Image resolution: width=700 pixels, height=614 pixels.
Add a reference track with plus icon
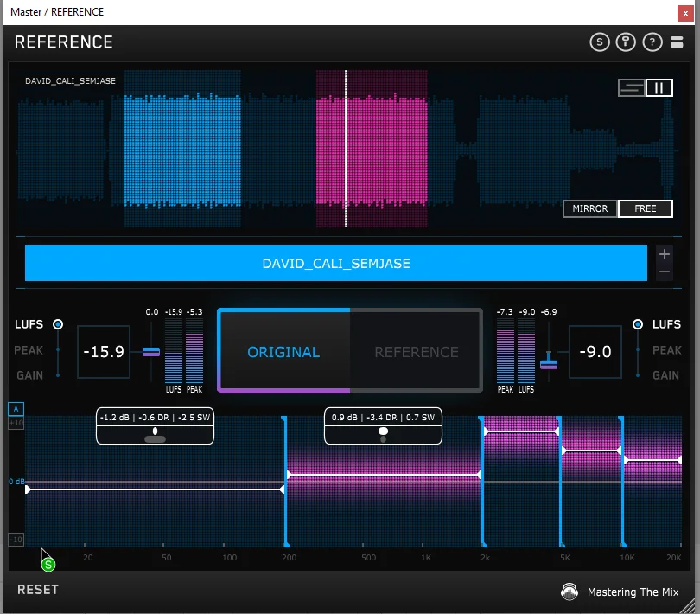tap(665, 254)
